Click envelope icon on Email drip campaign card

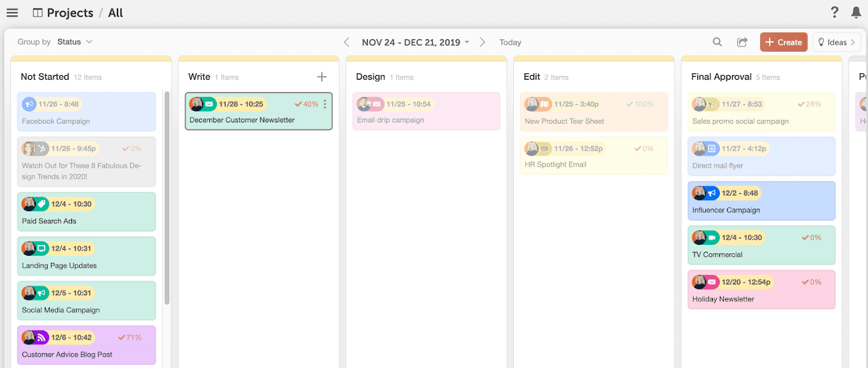point(377,104)
